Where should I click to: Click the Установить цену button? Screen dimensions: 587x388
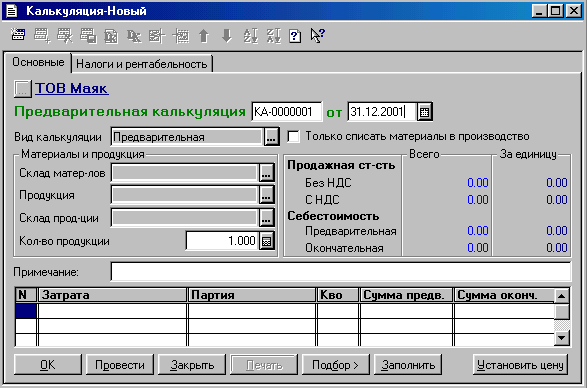[520, 364]
